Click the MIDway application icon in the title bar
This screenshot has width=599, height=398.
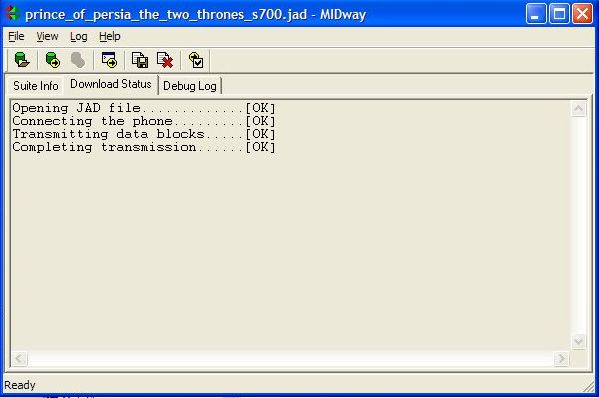tap(13, 14)
